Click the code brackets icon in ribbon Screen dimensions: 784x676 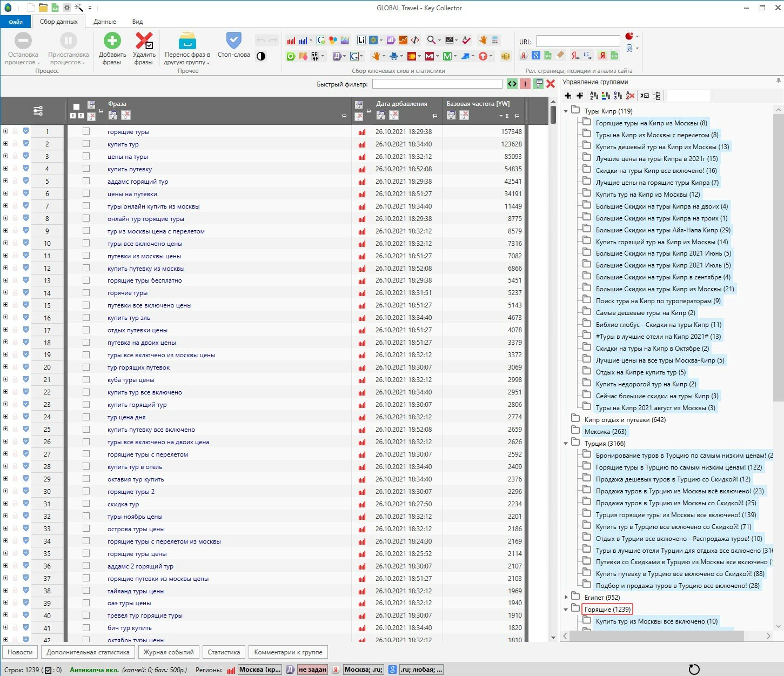pos(415,40)
